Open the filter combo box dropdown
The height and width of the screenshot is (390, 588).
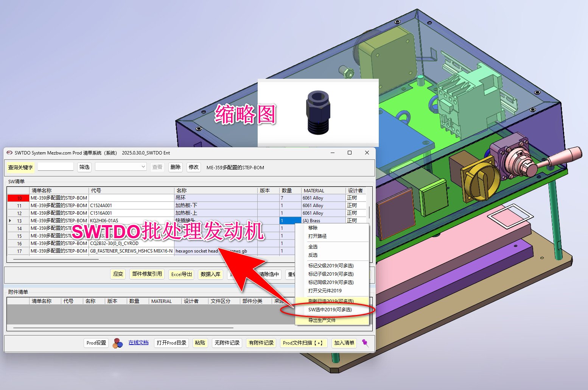[x=143, y=167]
